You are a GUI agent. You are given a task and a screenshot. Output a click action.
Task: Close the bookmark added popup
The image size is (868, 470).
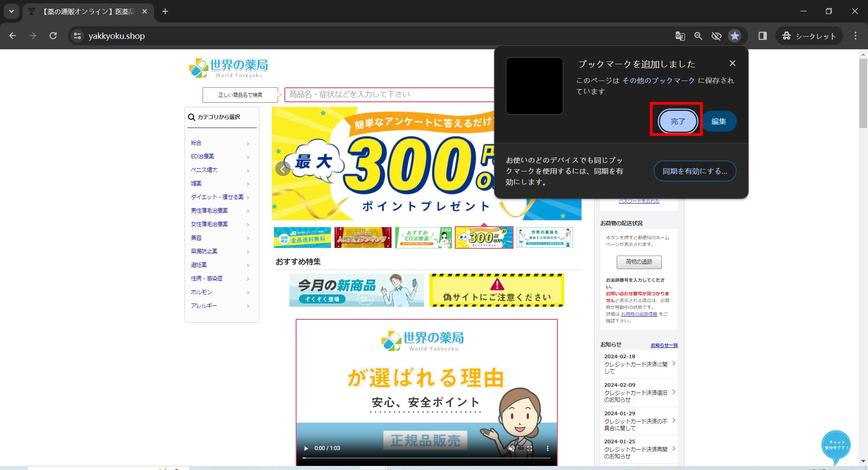coord(732,63)
